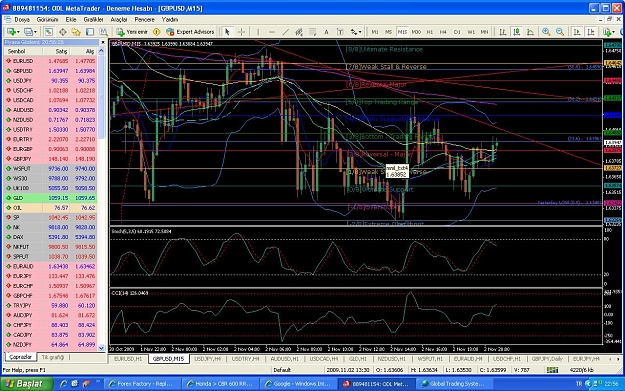This screenshot has width=625, height=391.
Task: Open the Grafikler menu
Action: coord(93,20)
